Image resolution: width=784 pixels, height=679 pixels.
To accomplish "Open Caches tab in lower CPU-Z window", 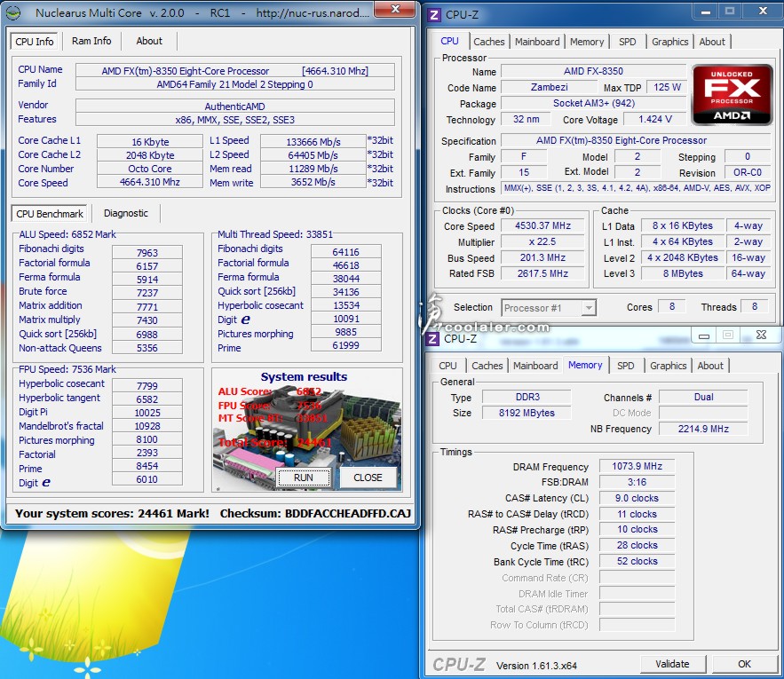I will (x=487, y=366).
